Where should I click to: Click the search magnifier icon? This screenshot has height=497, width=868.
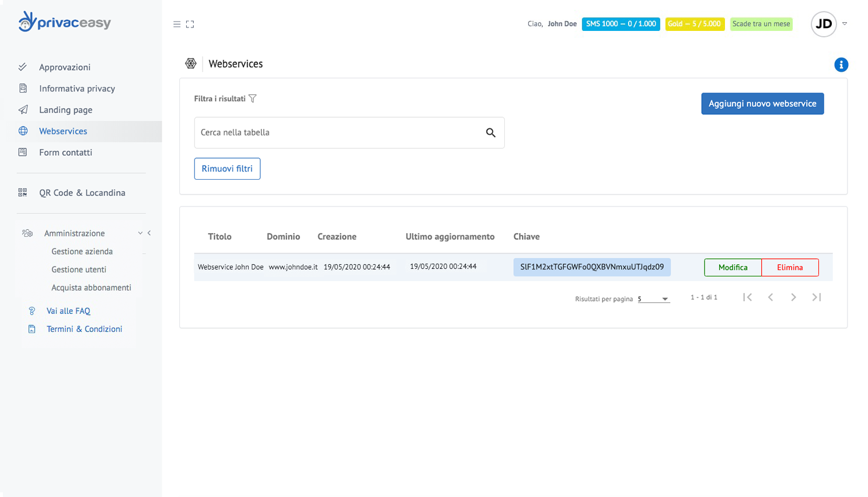pyautogui.click(x=490, y=133)
